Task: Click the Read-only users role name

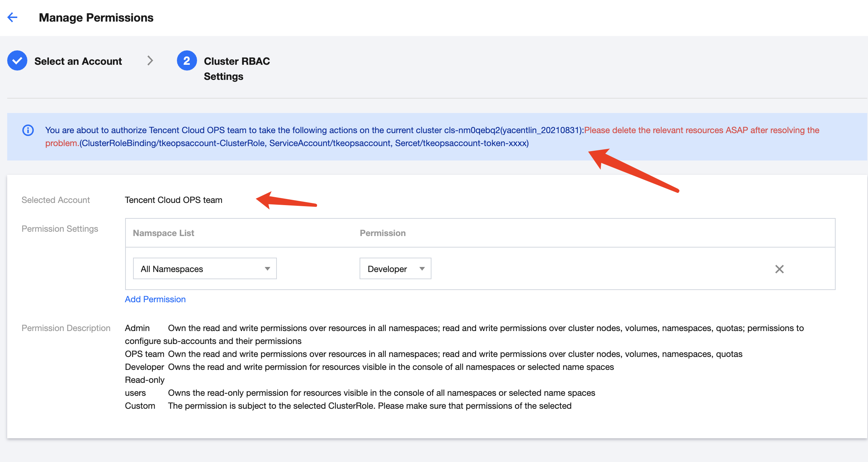Action: [x=145, y=386]
